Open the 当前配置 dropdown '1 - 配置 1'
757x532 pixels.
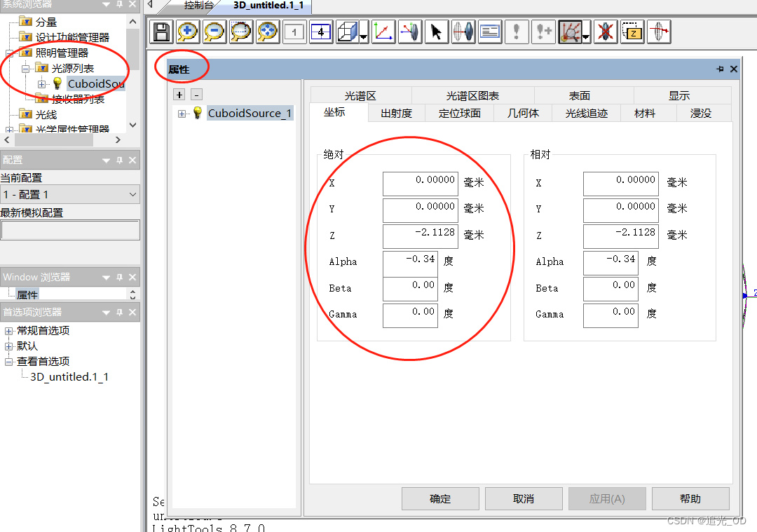coord(71,195)
